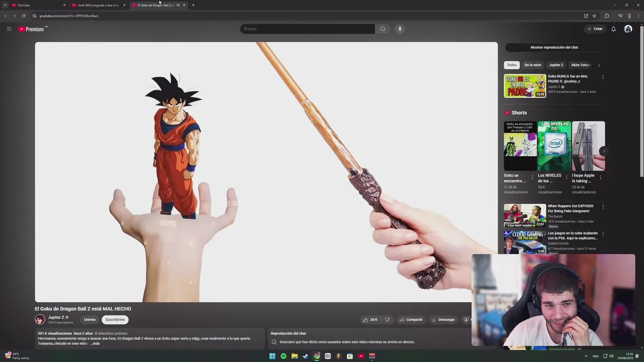Show next Shorts with the arrow
The height and width of the screenshot is (362, 644).
(x=603, y=151)
